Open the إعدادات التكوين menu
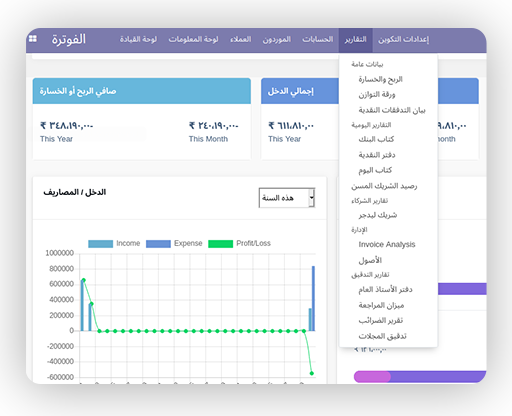 pyautogui.click(x=404, y=40)
